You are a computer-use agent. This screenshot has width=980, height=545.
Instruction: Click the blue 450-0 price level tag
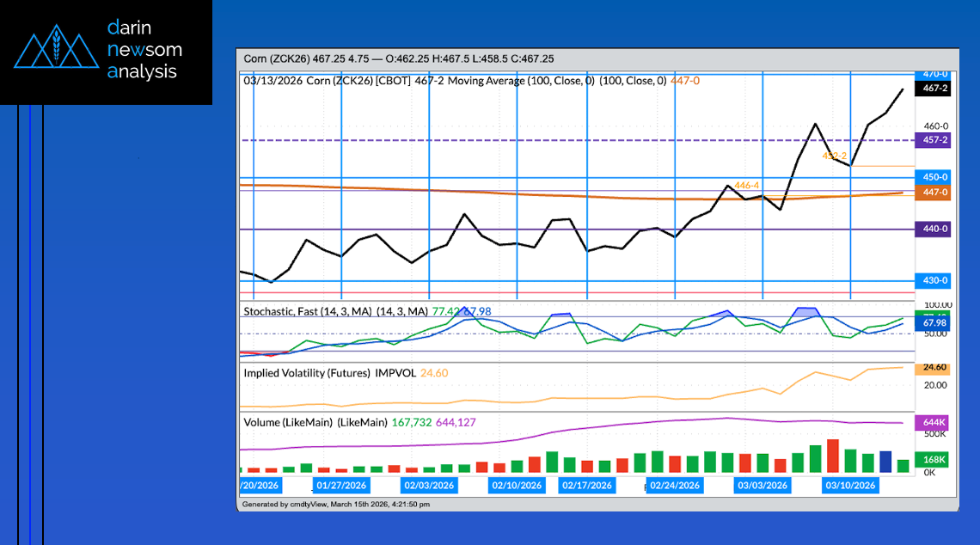point(934,177)
